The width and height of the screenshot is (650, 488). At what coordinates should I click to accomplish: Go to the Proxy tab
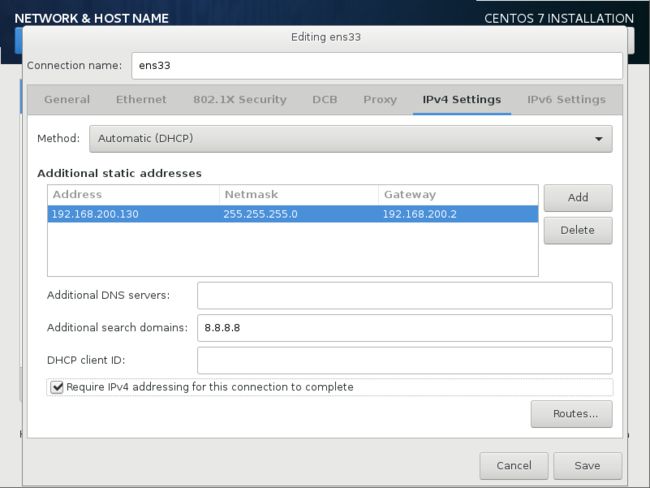coord(380,100)
